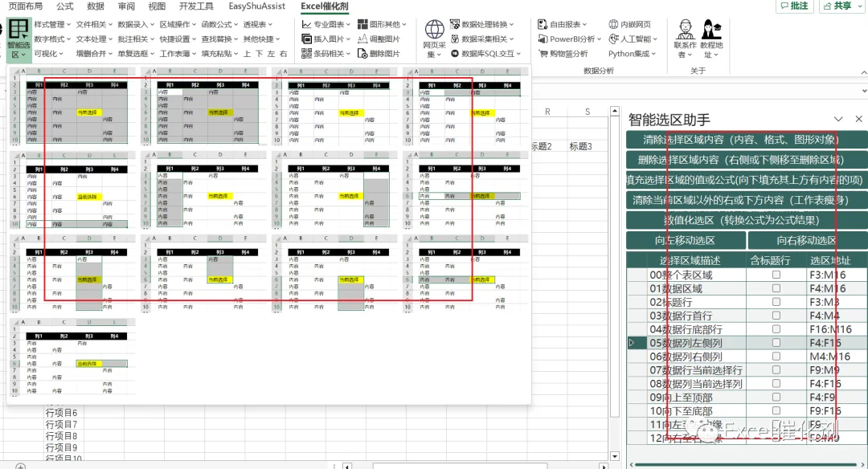868x469 pixels.
Task: Click the 插入图片 picture icon
Action: [x=307, y=39]
